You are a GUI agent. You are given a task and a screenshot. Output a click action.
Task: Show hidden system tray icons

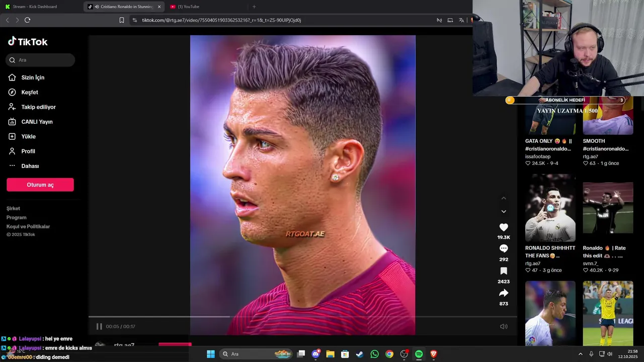(x=580, y=354)
